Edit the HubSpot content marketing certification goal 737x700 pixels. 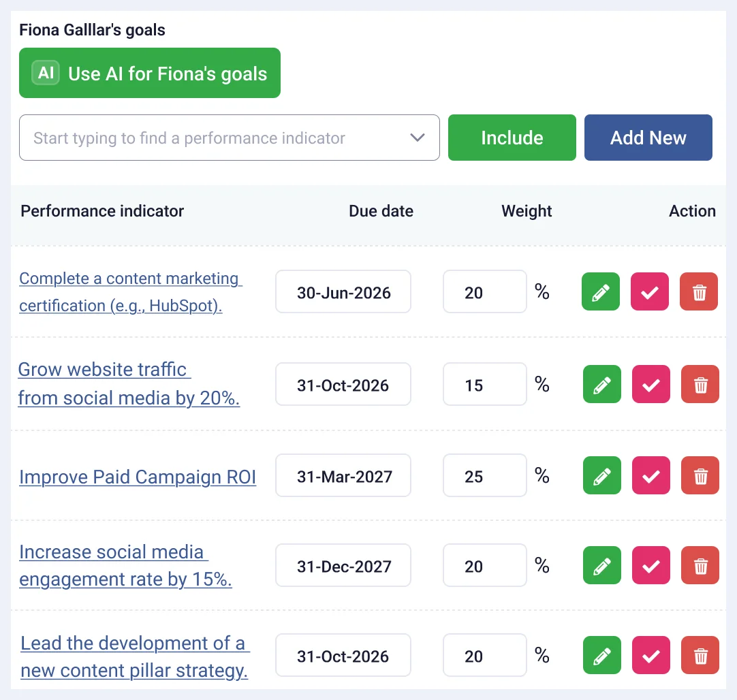(x=600, y=291)
